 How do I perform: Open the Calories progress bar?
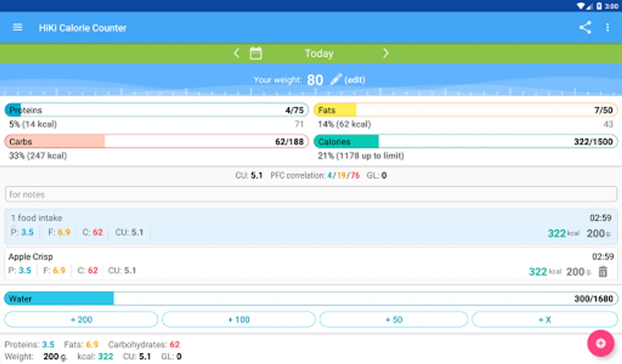(466, 142)
